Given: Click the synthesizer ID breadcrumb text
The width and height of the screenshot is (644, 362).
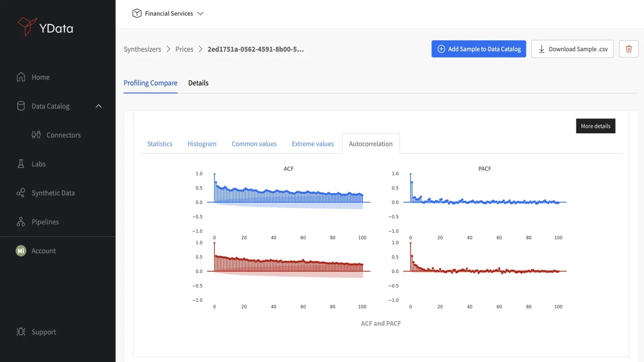Looking at the screenshot, I should 256,49.
